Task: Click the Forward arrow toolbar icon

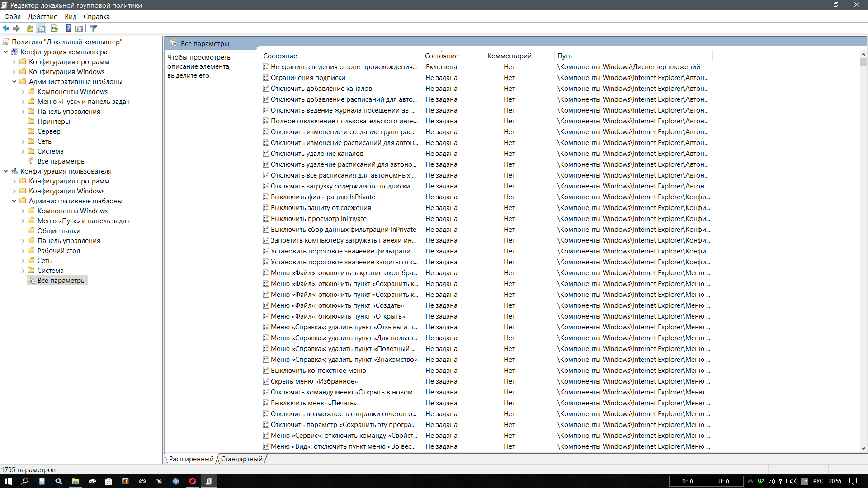Action: pos(17,28)
